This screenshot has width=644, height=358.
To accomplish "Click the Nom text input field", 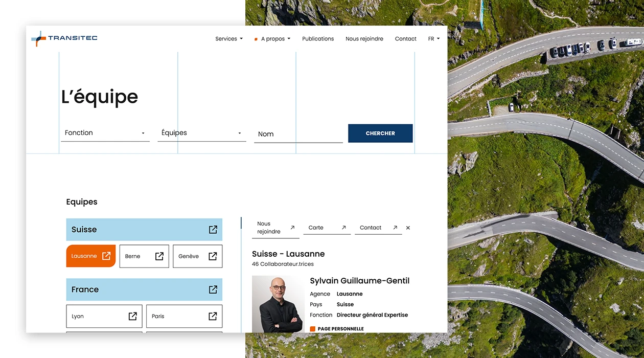I will [x=298, y=134].
